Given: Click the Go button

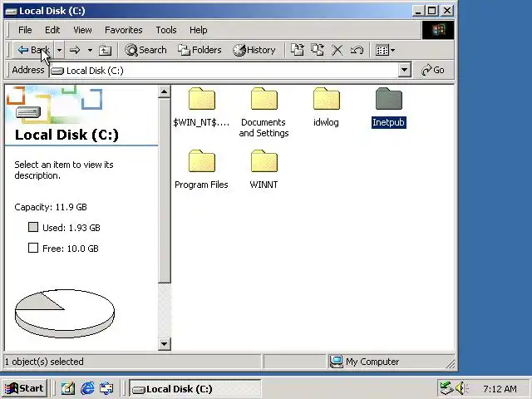Looking at the screenshot, I should pyautogui.click(x=432, y=70).
